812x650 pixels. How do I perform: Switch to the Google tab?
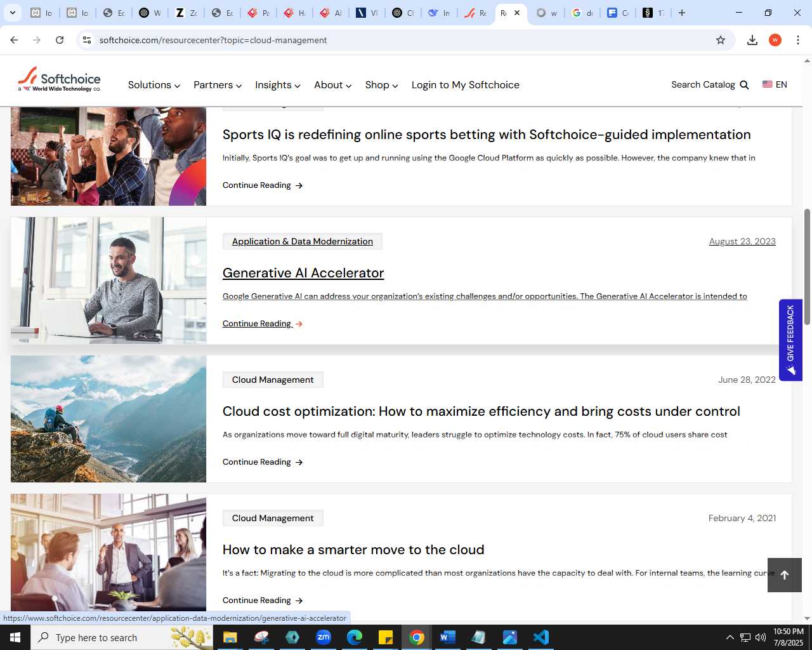(x=582, y=13)
